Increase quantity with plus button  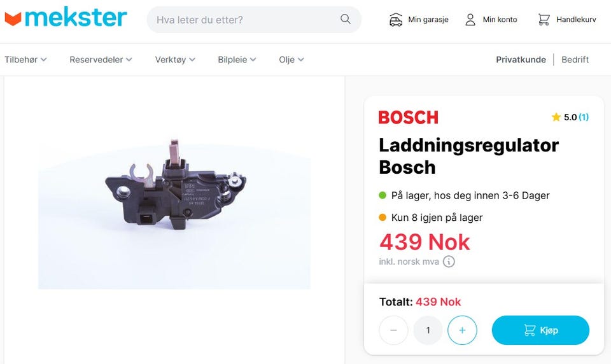click(462, 330)
